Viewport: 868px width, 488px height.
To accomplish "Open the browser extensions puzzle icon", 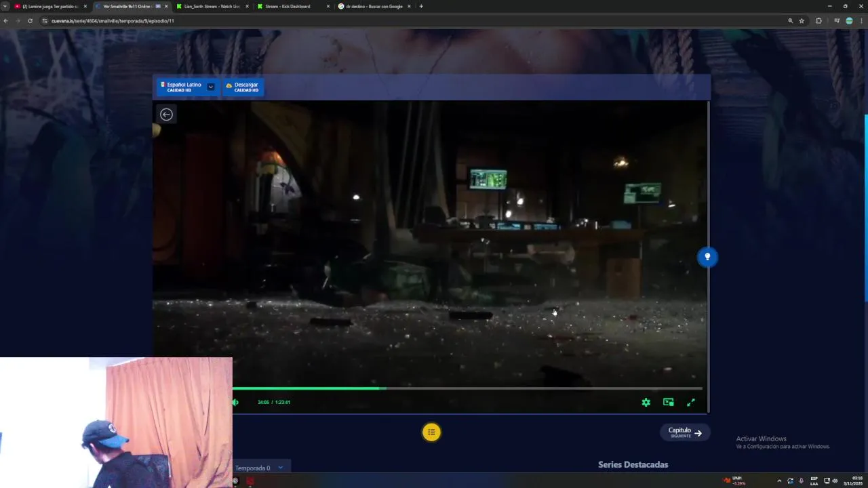I will tap(818, 21).
